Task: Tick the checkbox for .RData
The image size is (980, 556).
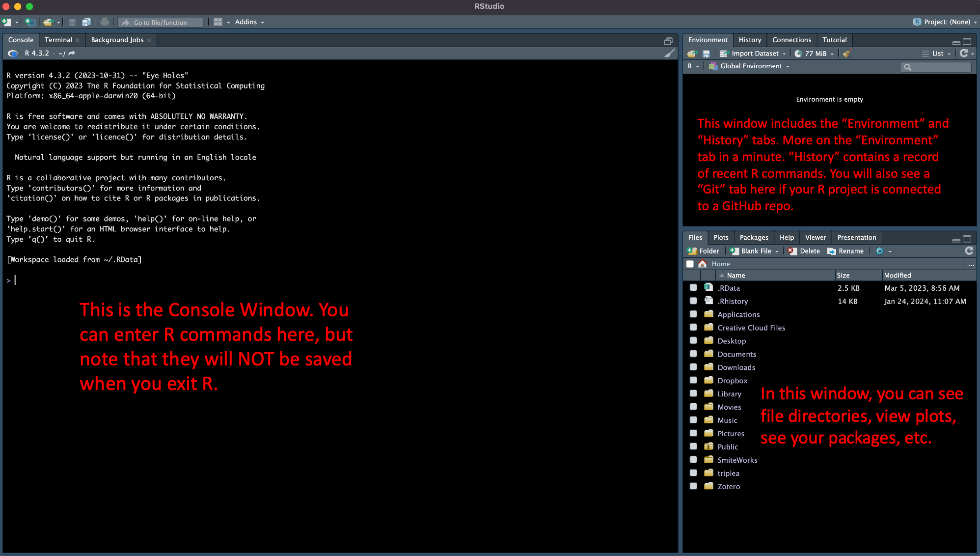Action: click(693, 288)
